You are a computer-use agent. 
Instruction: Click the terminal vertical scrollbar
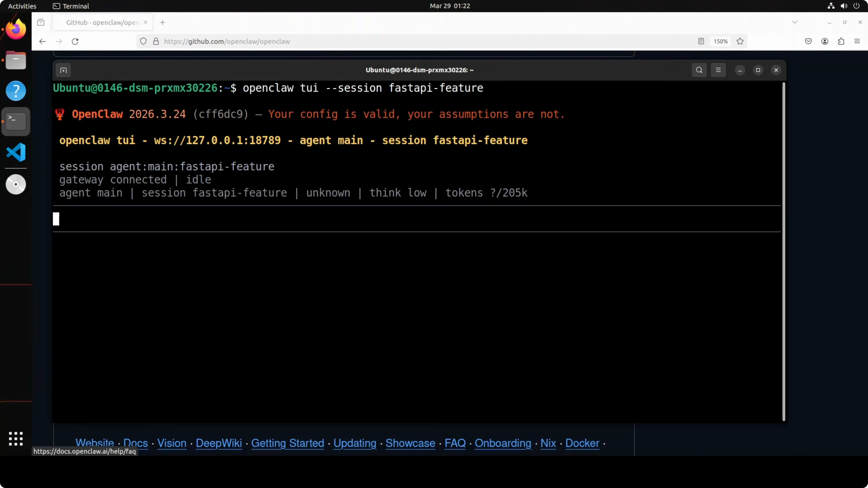pos(783,251)
